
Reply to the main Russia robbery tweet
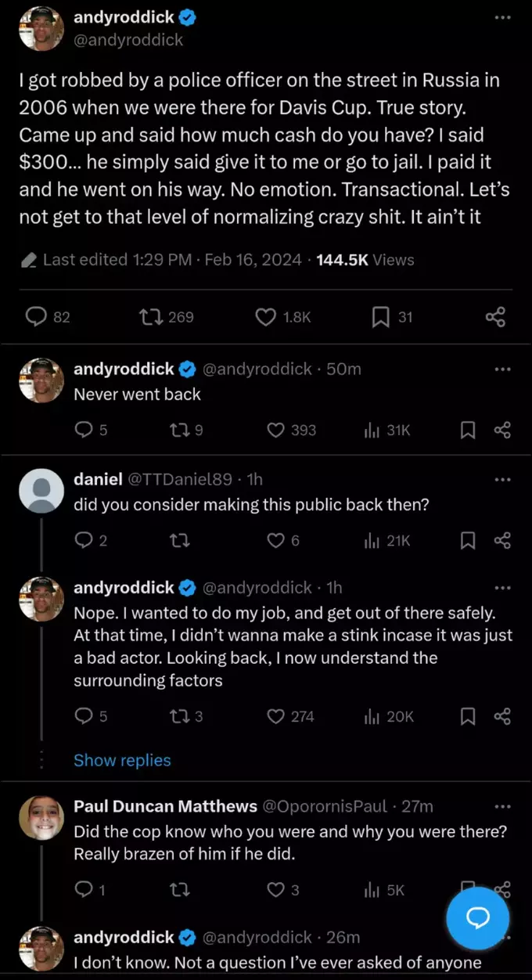(x=37, y=316)
